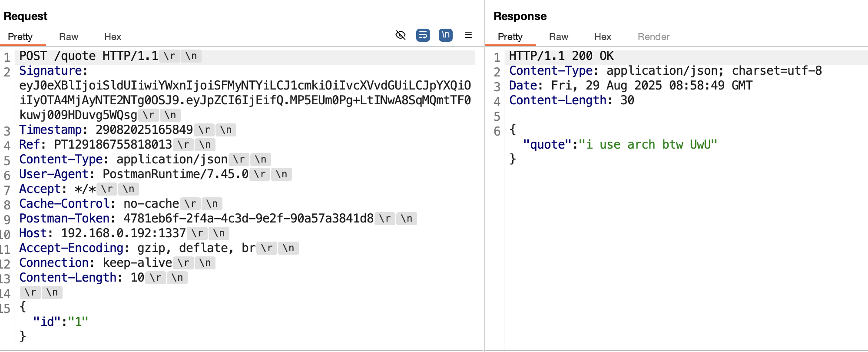
Task: Open the Hex tab in Request panel
Action: point(113,37)
